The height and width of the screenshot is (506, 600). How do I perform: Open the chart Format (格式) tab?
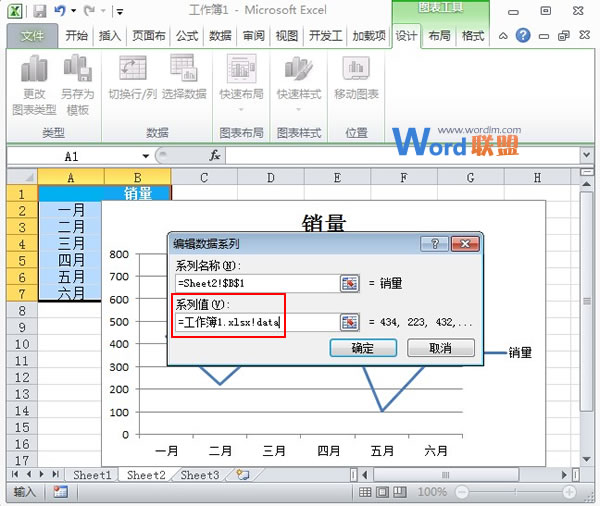473,36
